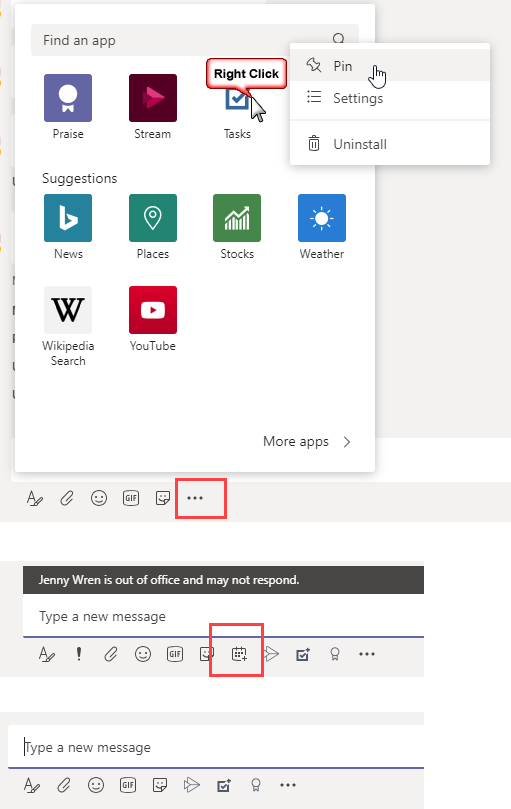Image resolution: width=511 pixels, height=809 pixels.
Task: Click the Stream icon in the bottom-most toolbar
Action: pyautogui.click(x=191, y=785)
